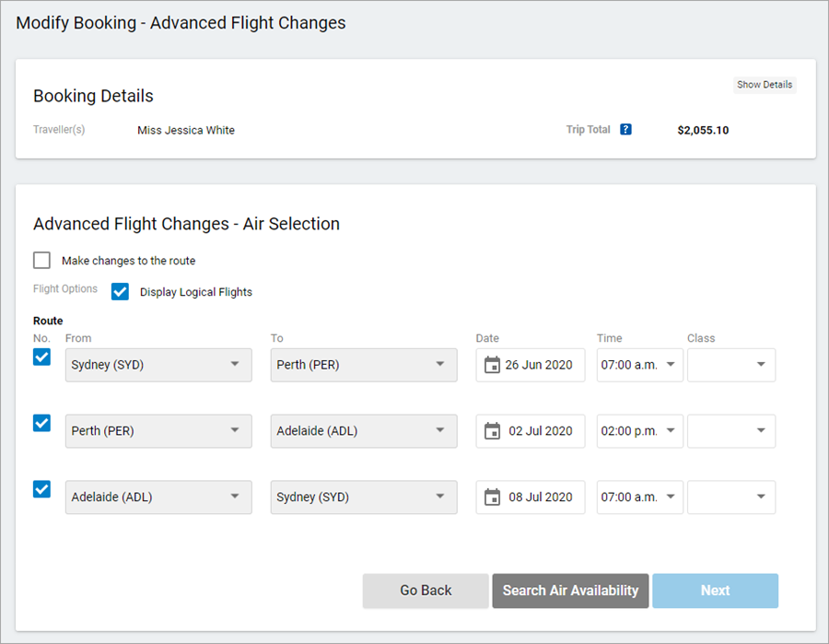Open the 02:00 p.m. time dropdown

tap(640, 431)
